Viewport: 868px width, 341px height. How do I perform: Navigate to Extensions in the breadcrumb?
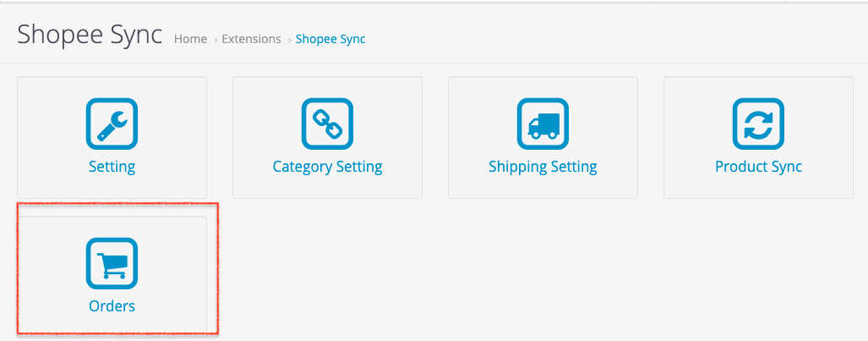pyautogui.click(x=251, y=39)
